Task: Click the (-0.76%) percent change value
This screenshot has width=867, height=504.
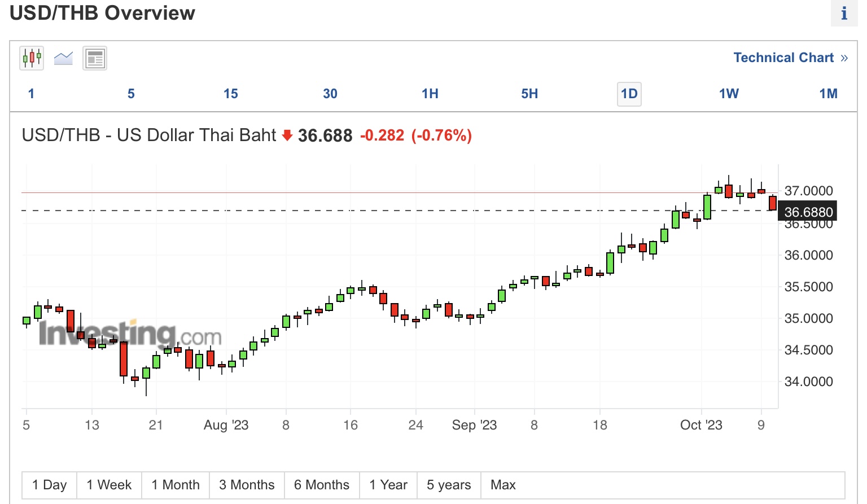Action: pos(441,135)
